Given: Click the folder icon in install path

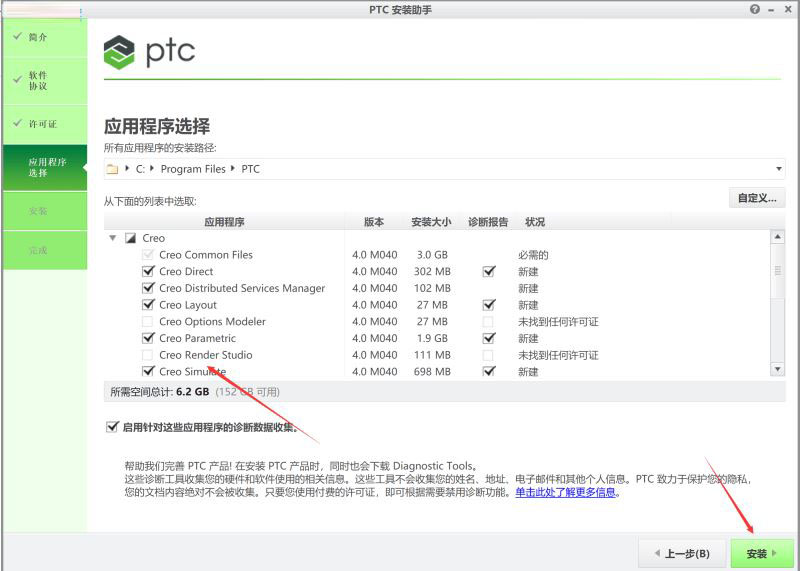Looking at the screenshot, I should pos(112,169).
